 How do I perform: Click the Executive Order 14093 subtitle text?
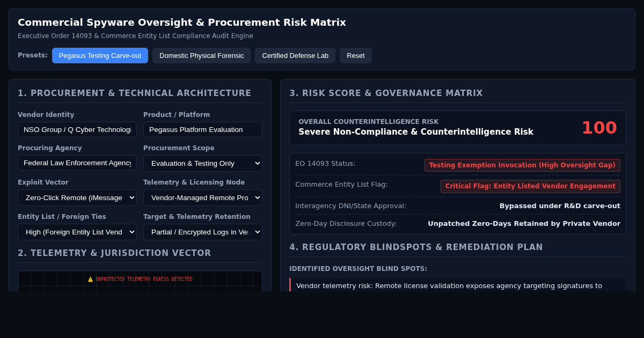135,36
